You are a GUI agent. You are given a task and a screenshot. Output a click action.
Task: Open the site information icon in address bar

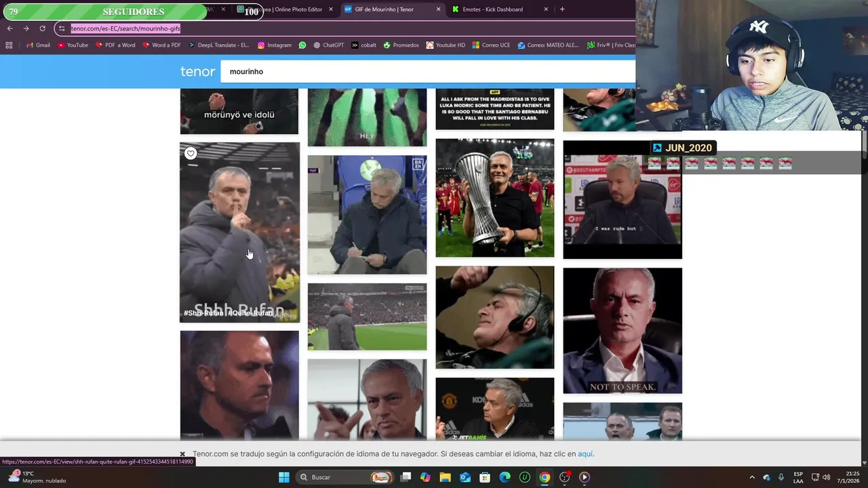[x=62, y=28]
